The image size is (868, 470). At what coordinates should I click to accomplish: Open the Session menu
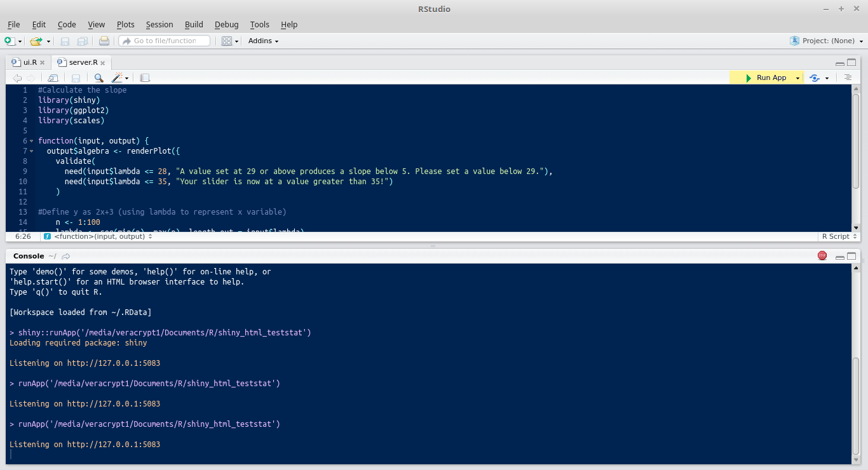pyautogui.click(x=159, y=24)
